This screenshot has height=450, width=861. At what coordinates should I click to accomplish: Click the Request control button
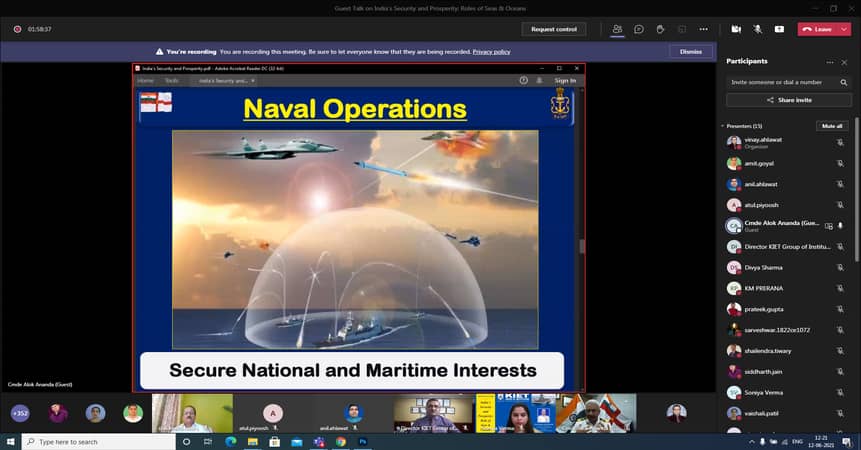553,29
